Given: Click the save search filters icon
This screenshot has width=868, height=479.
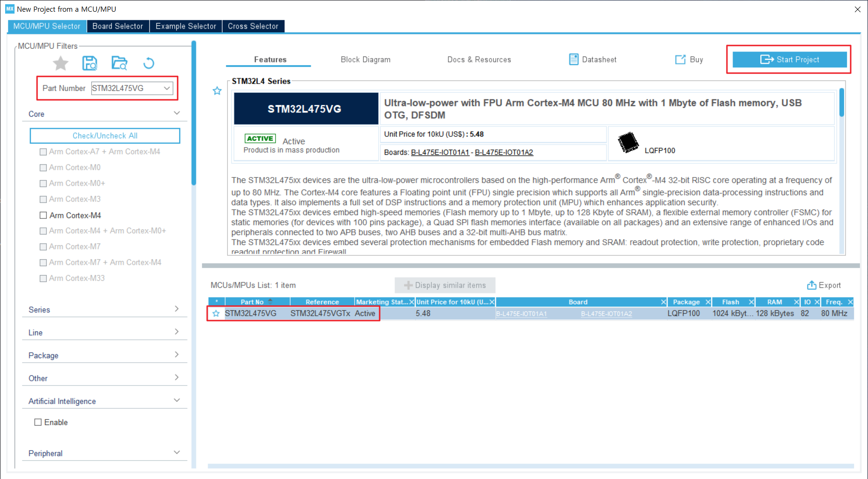Looking at the screenshot, I should tap(90, 63).
